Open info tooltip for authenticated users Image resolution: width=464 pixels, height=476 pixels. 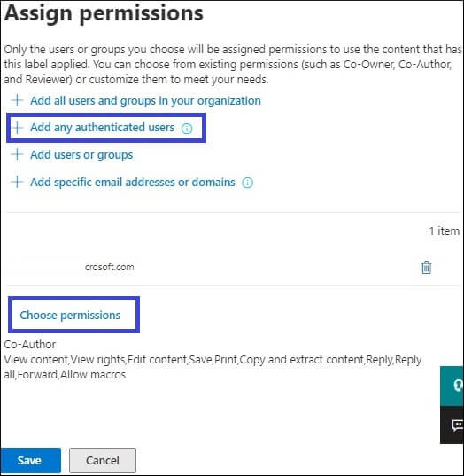point(187,129)
